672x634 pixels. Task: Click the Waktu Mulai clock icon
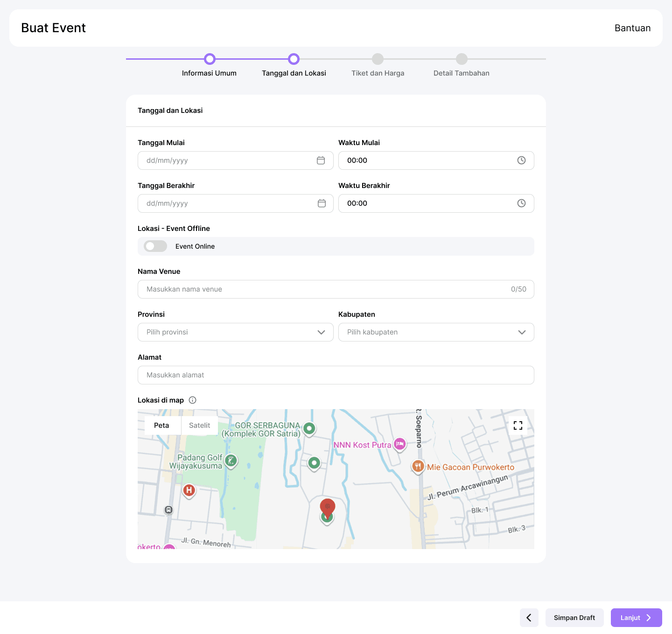pos(522,160)
